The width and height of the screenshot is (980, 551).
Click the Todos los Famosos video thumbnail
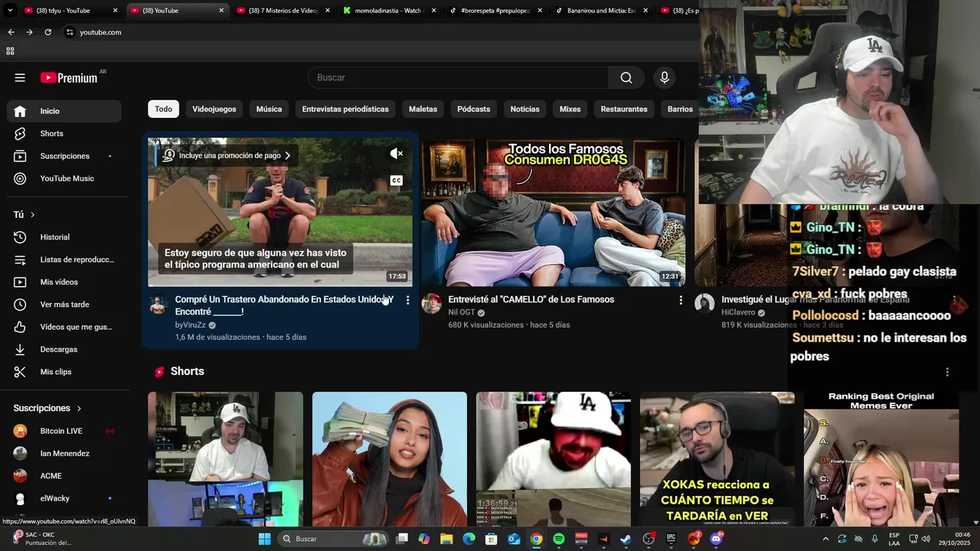553,212
